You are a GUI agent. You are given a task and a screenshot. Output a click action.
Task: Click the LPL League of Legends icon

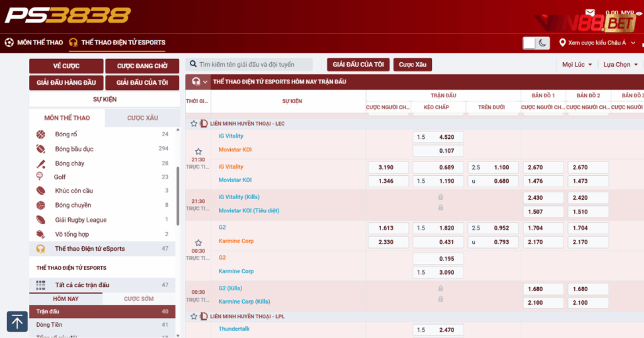203,316
